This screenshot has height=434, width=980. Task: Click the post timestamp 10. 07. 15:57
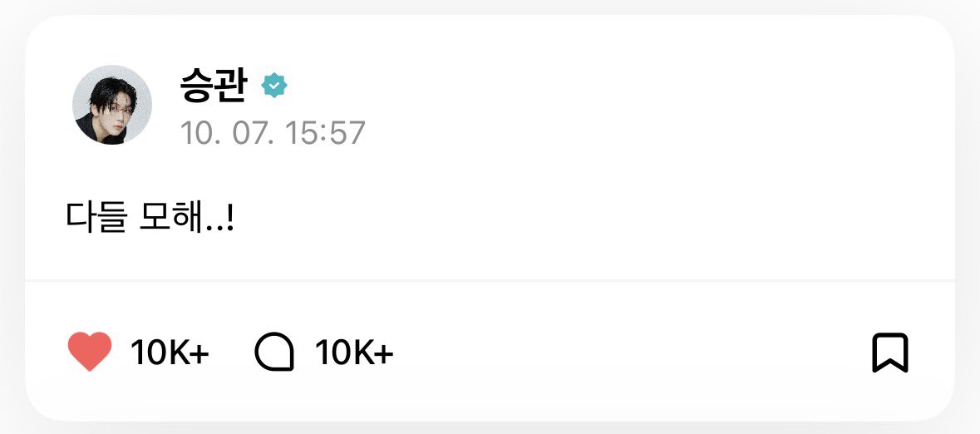coord(273,132)
